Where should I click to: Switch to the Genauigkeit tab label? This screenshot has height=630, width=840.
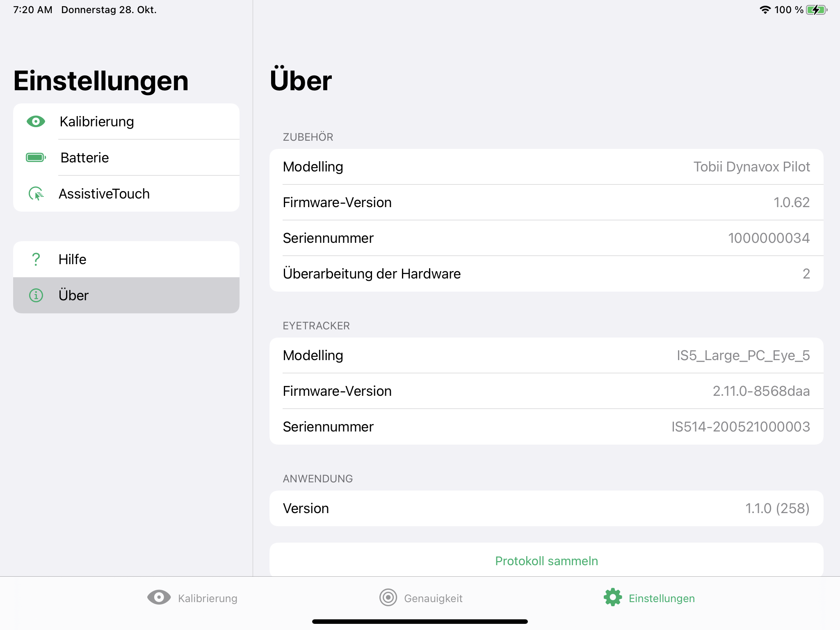[433, 598]
